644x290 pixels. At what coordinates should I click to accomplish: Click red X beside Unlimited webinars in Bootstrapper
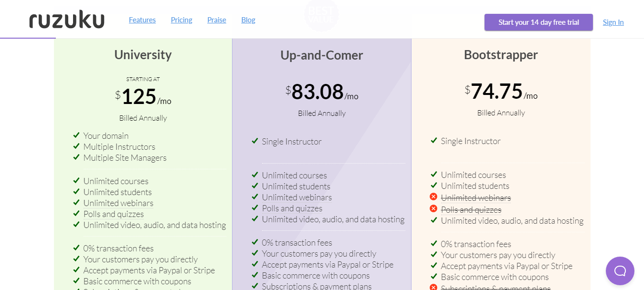(433, 197)
